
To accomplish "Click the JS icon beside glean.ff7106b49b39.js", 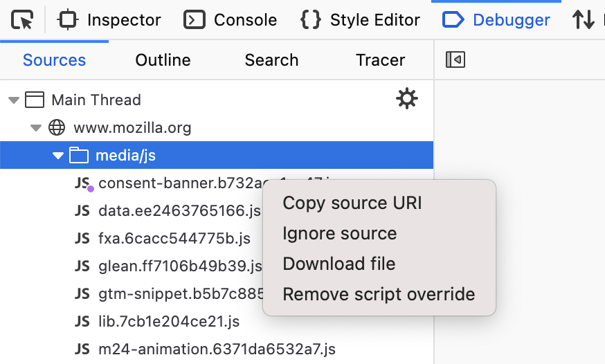I will tap(82, 266).
